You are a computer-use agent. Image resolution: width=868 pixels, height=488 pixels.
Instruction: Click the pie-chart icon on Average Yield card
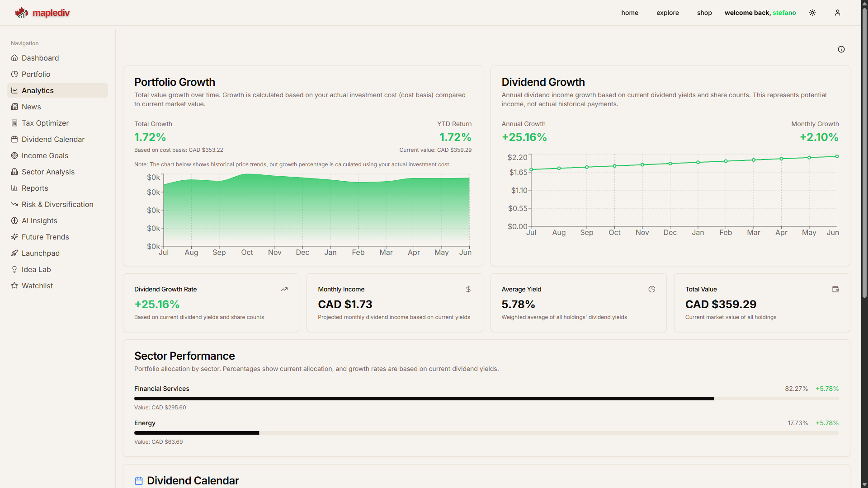651,289
